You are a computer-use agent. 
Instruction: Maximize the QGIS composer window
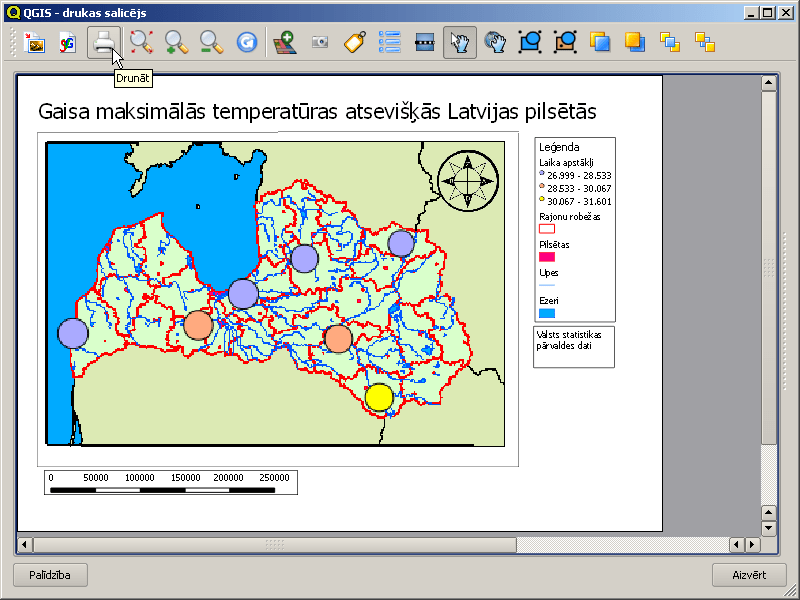click(768, 13)
